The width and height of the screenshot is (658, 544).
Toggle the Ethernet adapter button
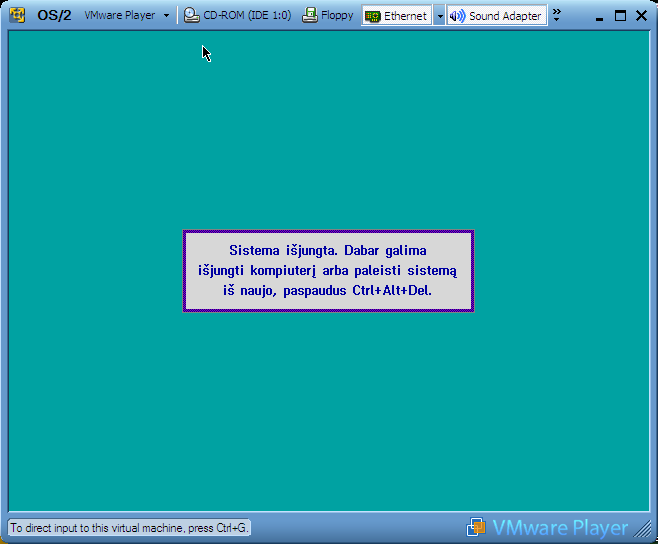(396, 16)
